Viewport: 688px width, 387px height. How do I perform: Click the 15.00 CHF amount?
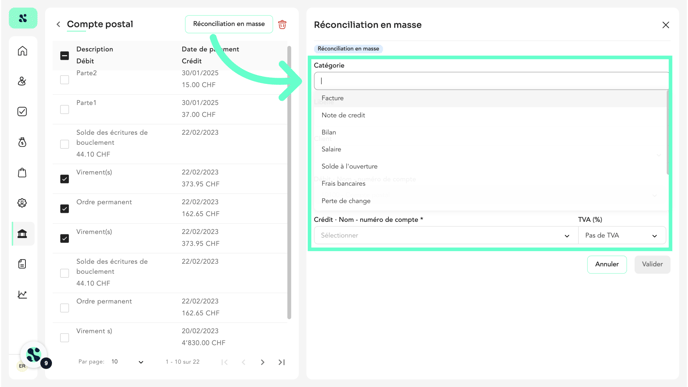click(x=198, y=85)
